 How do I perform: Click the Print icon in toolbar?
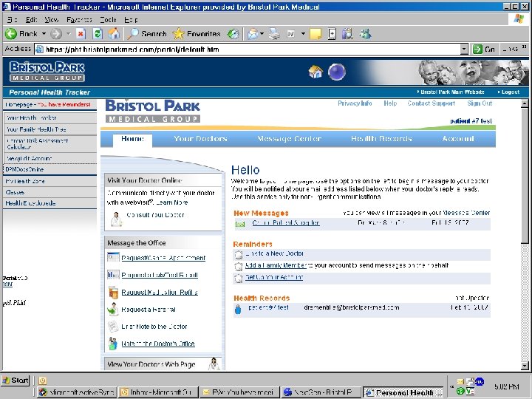coord(274,33)
